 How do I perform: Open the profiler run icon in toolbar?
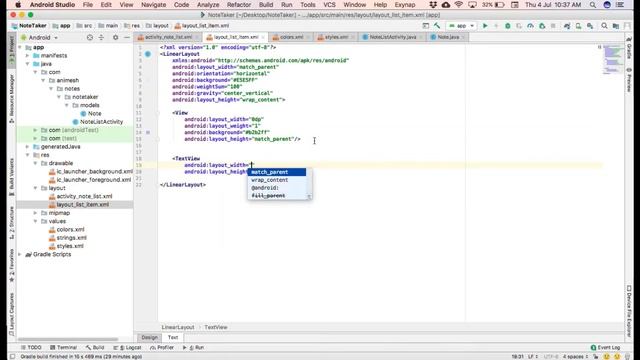(530, 26)
